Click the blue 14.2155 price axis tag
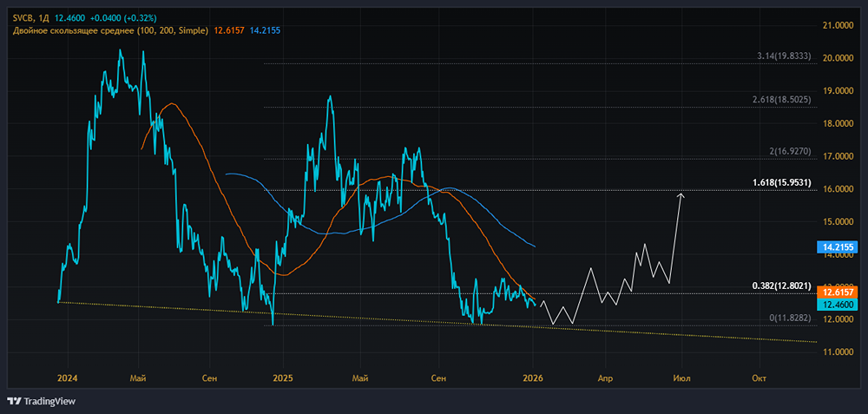 839,247
